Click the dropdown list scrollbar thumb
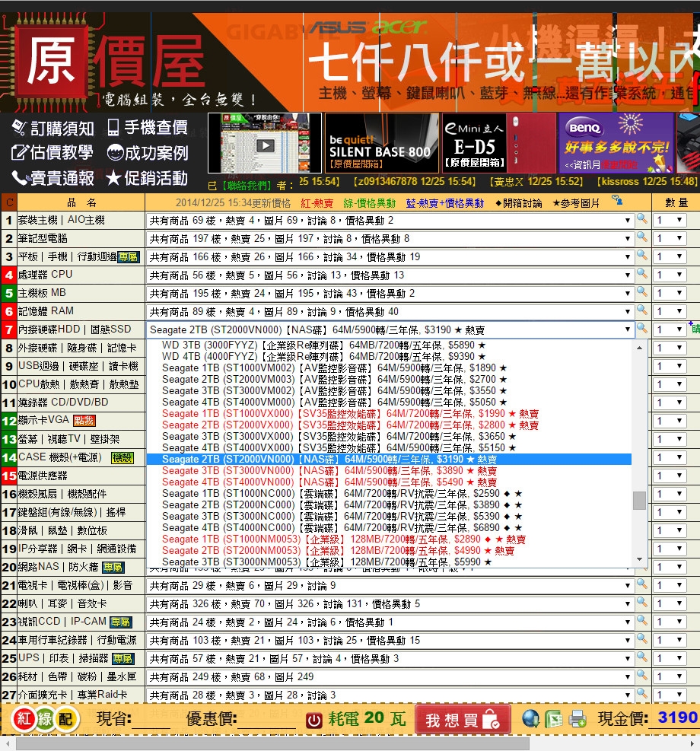The width and height of the screenshot is (700, 751). pos(639,501)
